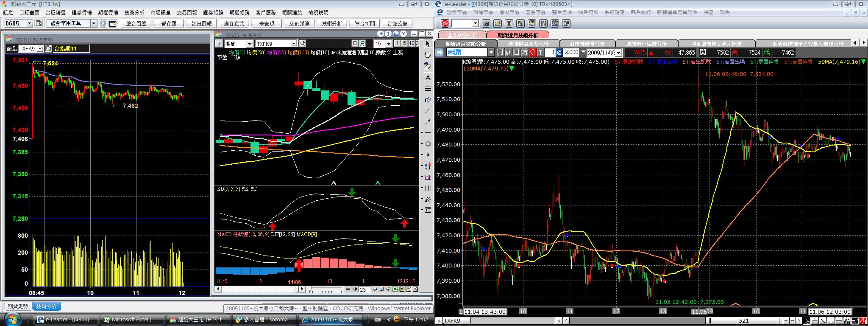The height and width of the screenshot is (326, 868).
Task: Open the 期權行情 menu in HTS
Action: (x=108, y=13)
